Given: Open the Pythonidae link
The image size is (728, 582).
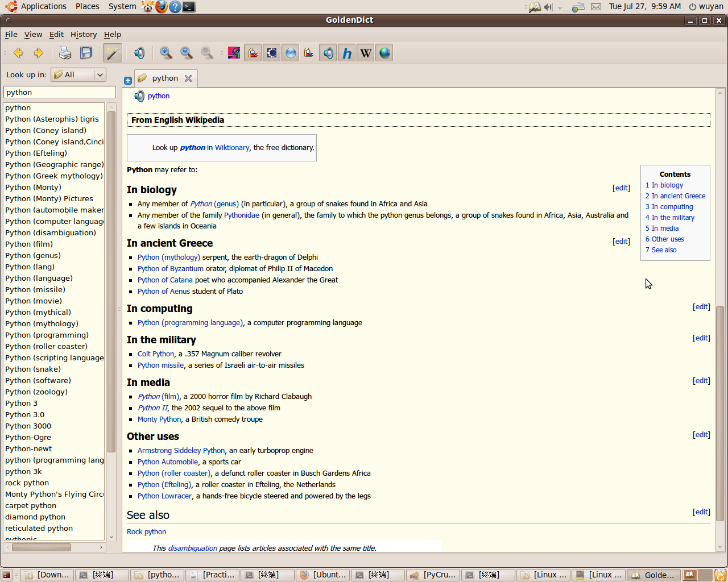Looking at the screenshot, I should click(242, 215).
